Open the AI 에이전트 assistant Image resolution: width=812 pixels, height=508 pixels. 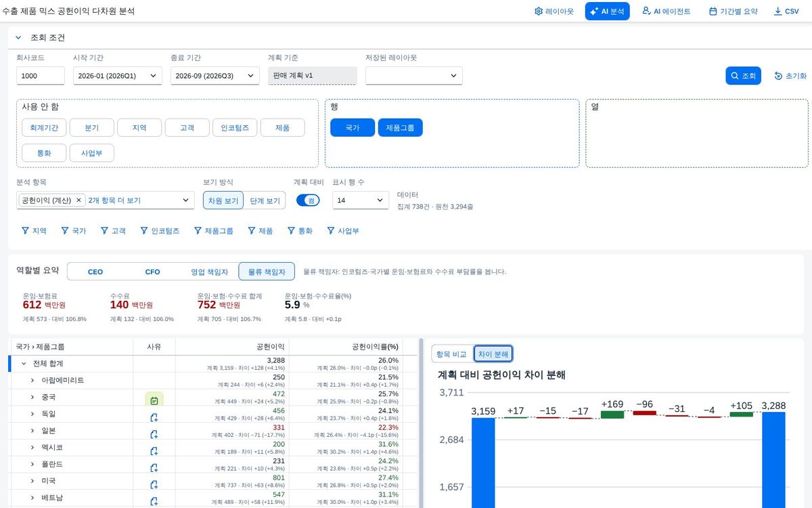pos(666,12)
